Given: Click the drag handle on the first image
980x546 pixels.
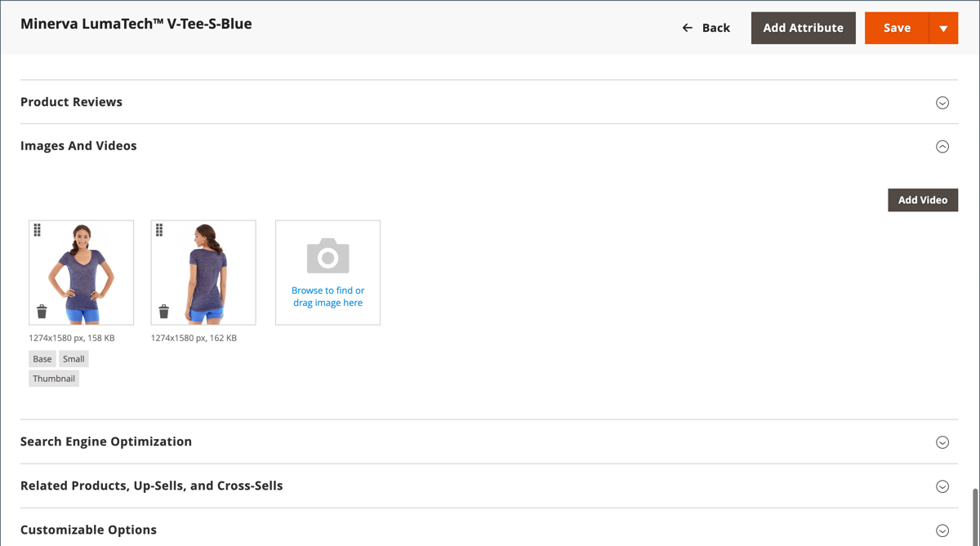Looking at the screenshot, I should [x=38, y=230].
